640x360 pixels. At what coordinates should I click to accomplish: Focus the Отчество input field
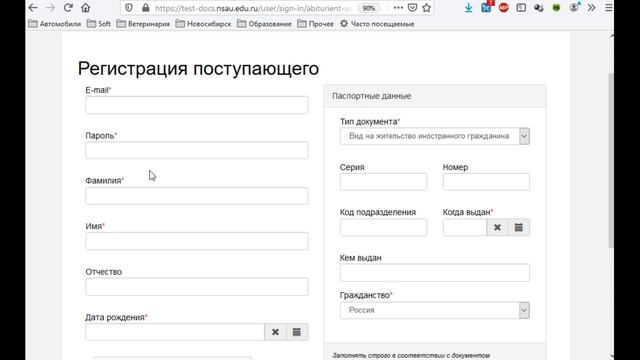point(197,287)
